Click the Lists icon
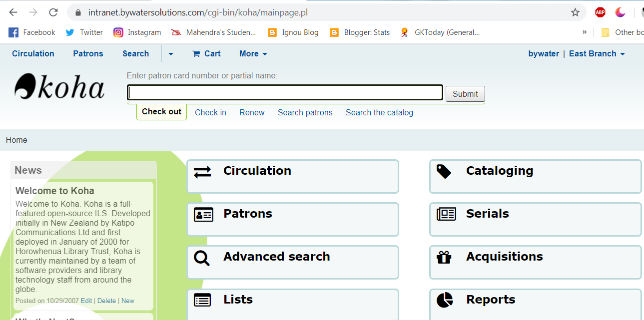The width and height of the screenshot is (644, 320). click(202, 300)
